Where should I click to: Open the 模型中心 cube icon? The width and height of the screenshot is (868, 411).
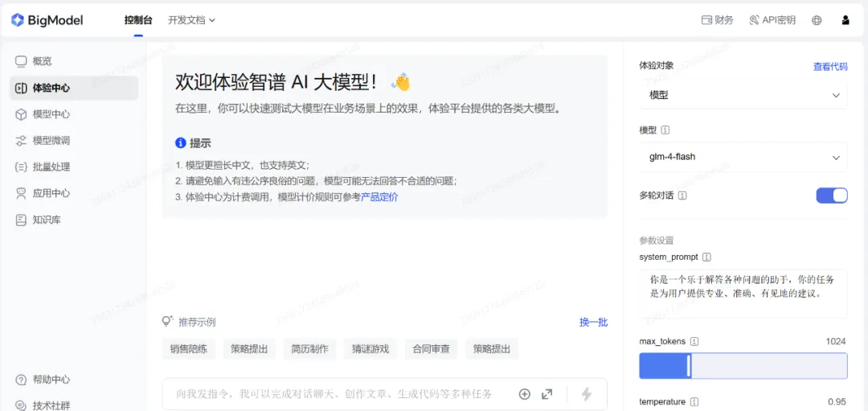21,114
